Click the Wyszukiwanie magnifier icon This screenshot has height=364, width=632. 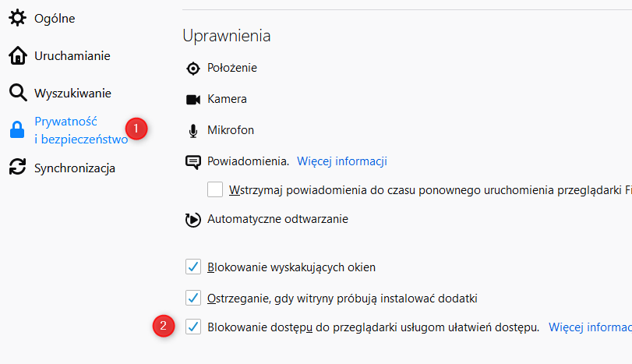click(x=18, y=93)
